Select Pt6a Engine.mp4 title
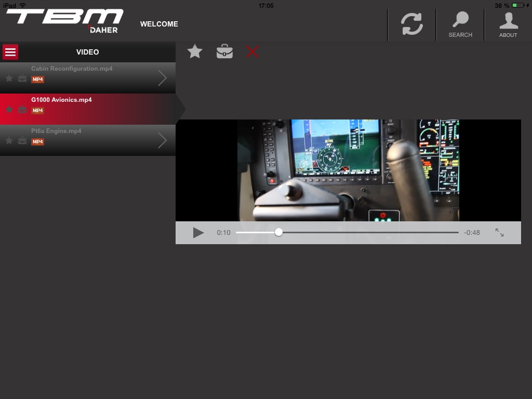 click(56, 131)
